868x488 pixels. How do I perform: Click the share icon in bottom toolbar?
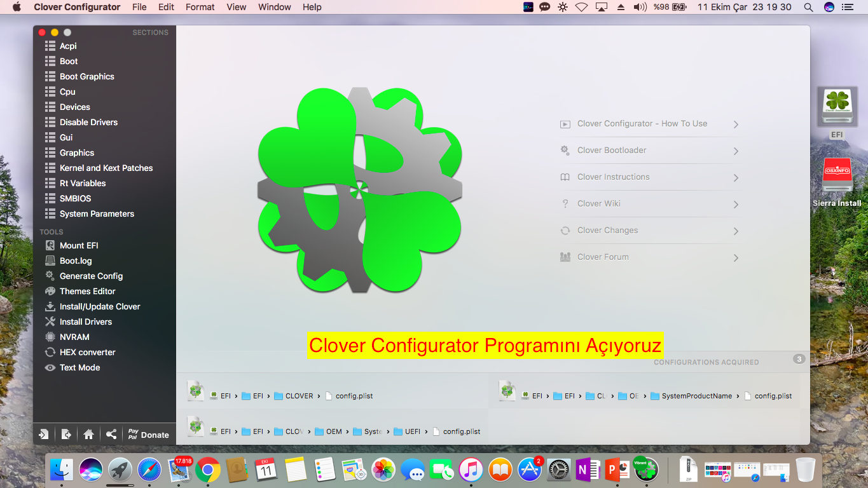(x=111, y=435)
